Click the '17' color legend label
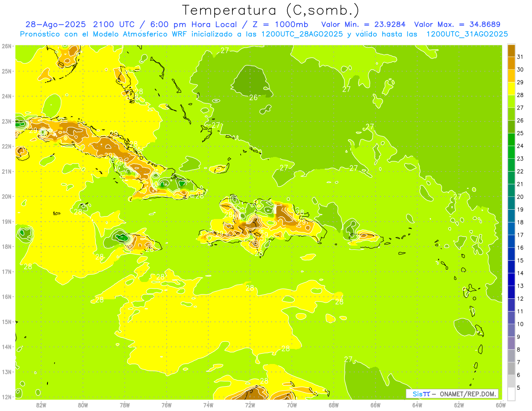The height and width of the screenshot is (411, 532). [x=520, y=235]
